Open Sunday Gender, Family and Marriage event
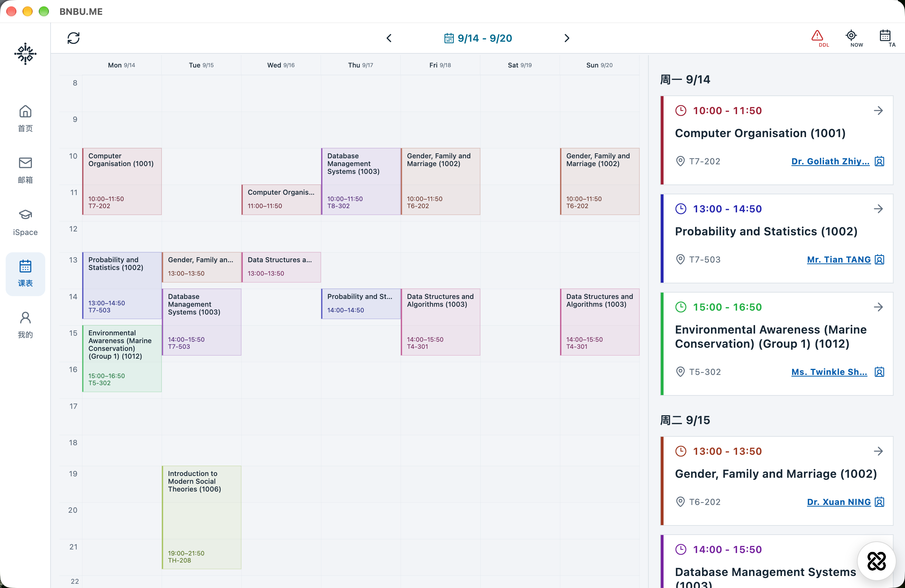This screenshot has width=905, height=588. [600, 181]
